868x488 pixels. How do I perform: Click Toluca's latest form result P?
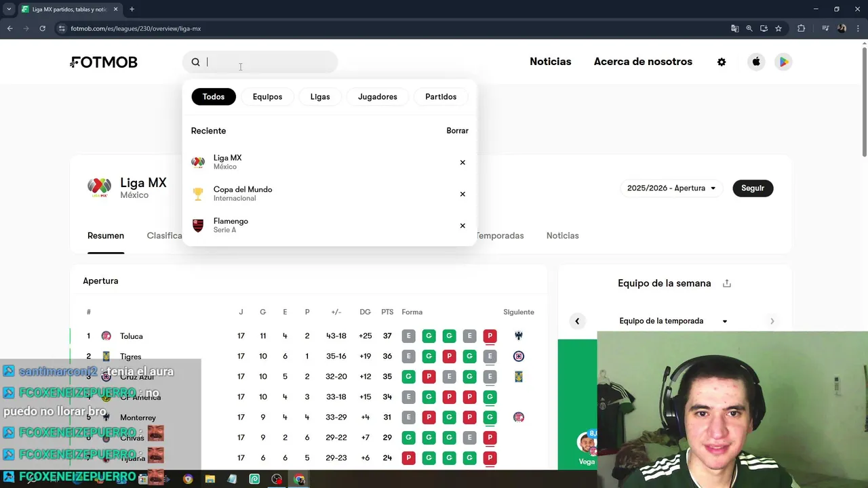pyautogui.click(x=490, y=336)
